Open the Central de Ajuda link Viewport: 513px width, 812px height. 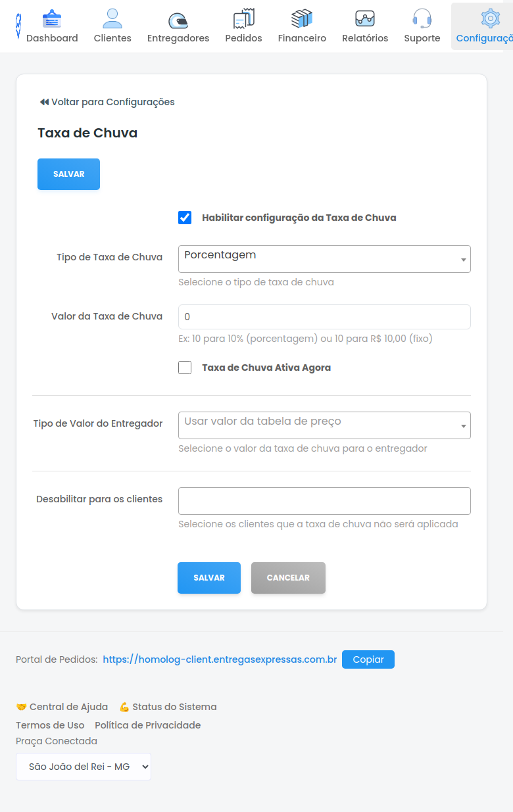[x=62, y=707]
